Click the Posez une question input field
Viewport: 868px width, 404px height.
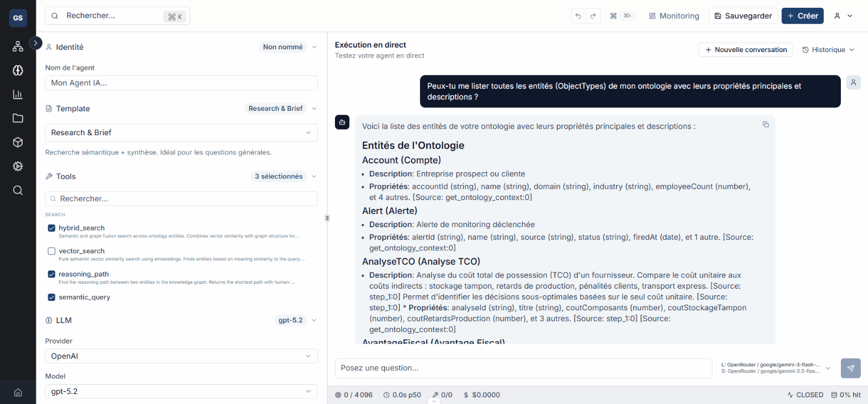coord(523,368)
